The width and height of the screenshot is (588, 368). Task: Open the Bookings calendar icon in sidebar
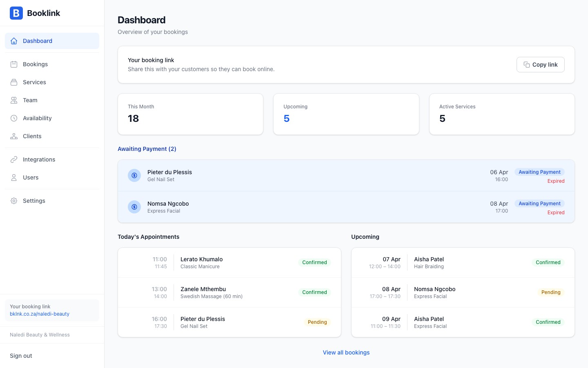(x=14, y=64)
